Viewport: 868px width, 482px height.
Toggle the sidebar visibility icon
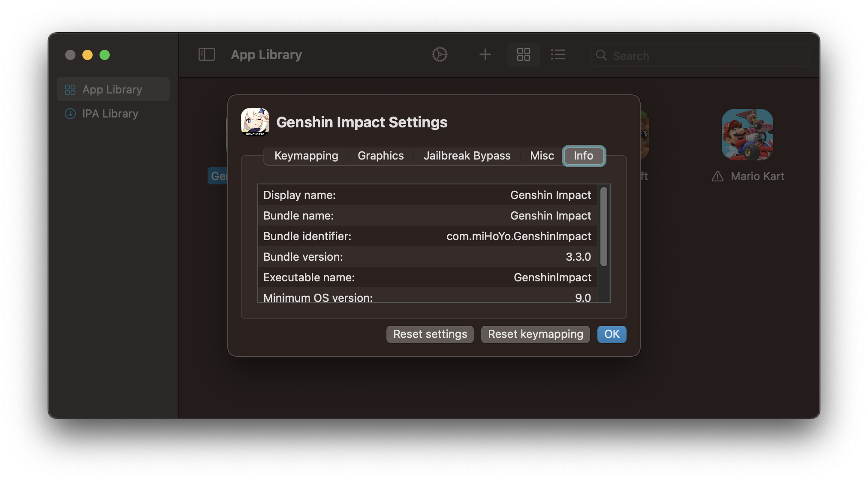(207, 54)
